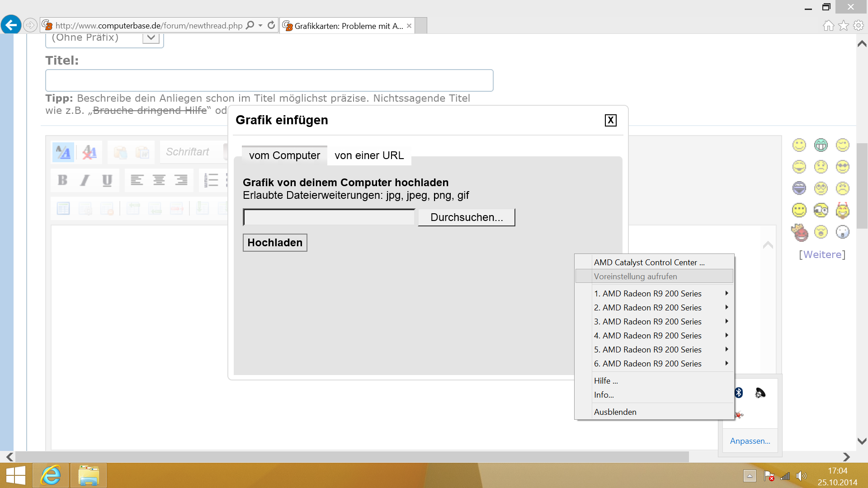Click into the Titel input field
868x488 pixels.
click(x=269, y=80)
